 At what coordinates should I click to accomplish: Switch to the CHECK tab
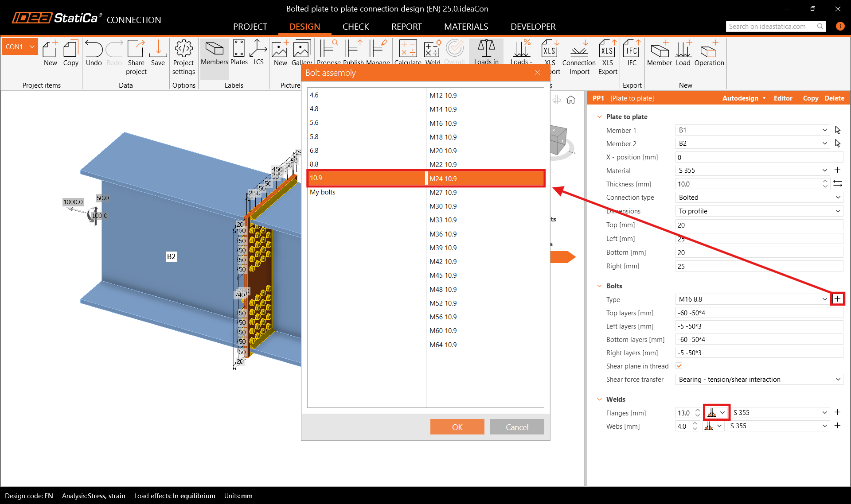tap(355, 27)
